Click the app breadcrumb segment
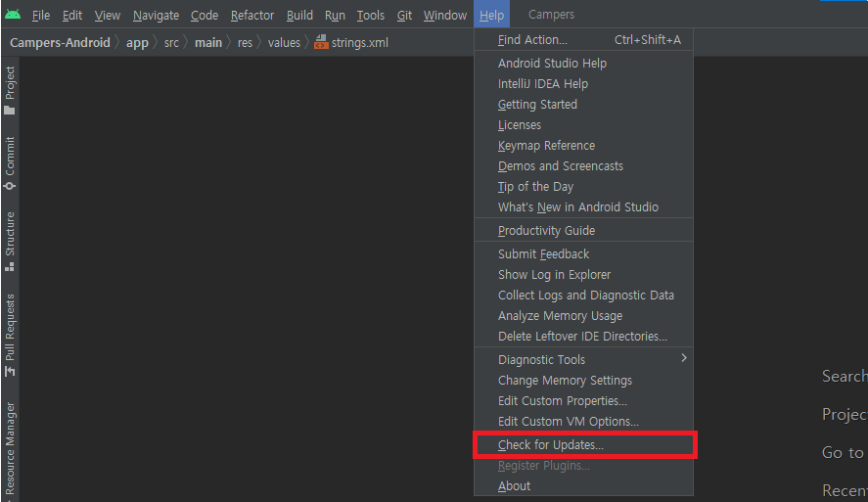The width and height of the screenshot is (868, 502). (x=137, y=43)
